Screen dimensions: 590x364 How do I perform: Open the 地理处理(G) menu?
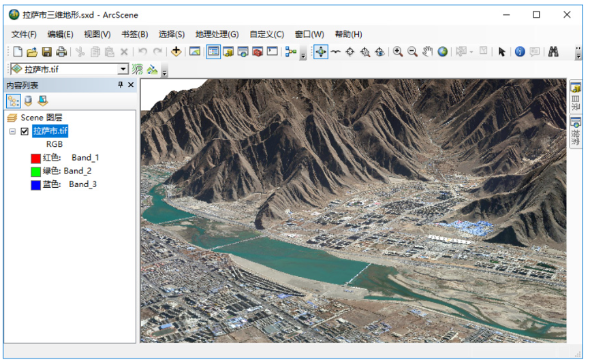pos(217,34)
